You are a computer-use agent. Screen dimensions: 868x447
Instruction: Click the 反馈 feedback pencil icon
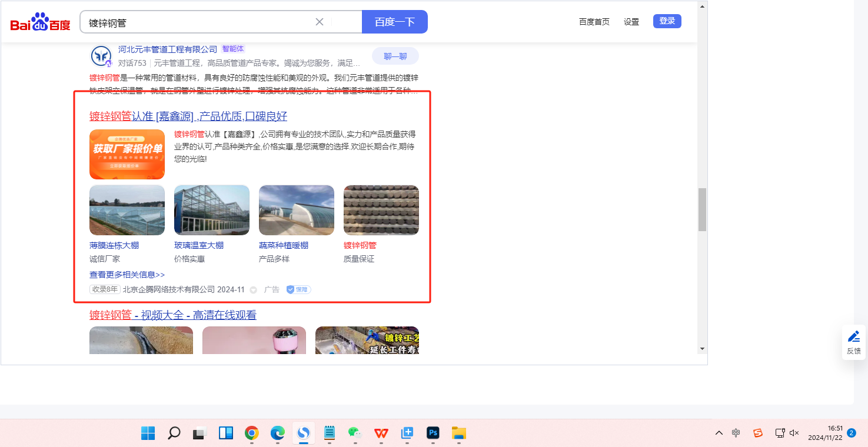pos(854,336)
